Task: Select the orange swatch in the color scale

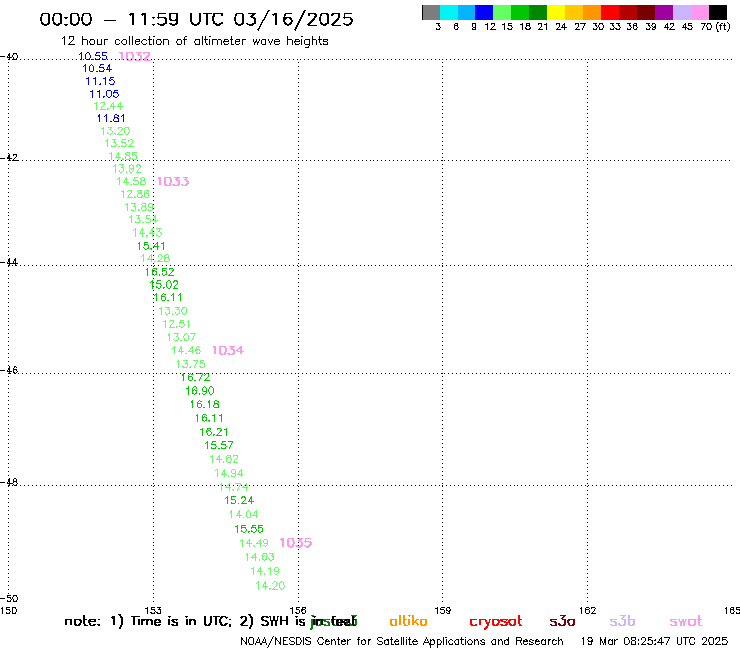Action: click(x=592, y=12)
